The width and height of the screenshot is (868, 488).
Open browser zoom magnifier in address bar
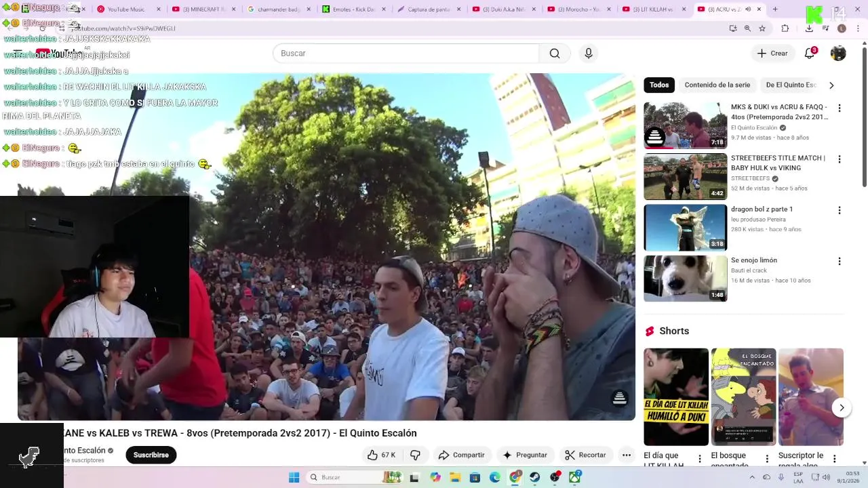[747, 28]
